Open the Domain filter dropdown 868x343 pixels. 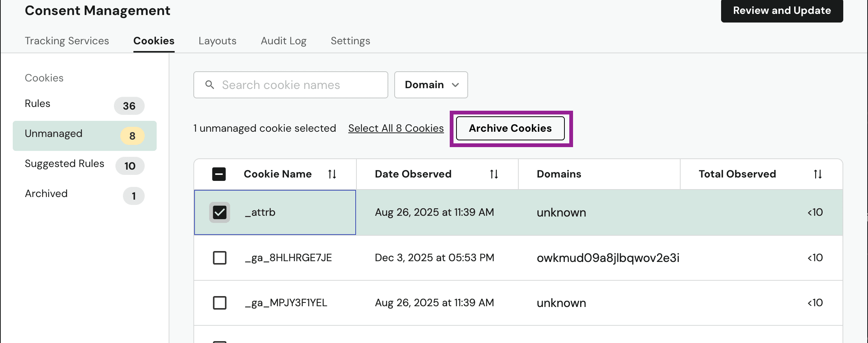point(431,85)
